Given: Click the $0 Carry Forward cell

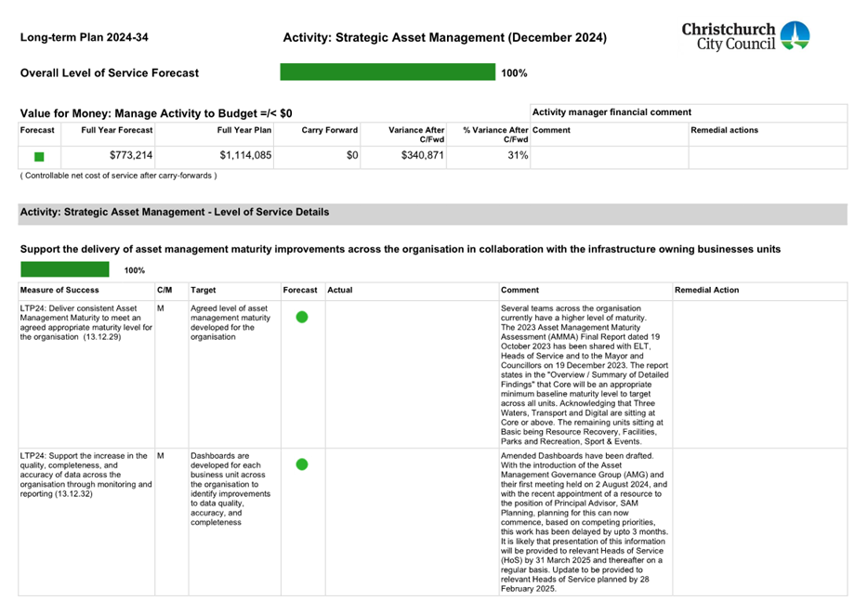Looking at the screenshot, I should pos(351,156).
